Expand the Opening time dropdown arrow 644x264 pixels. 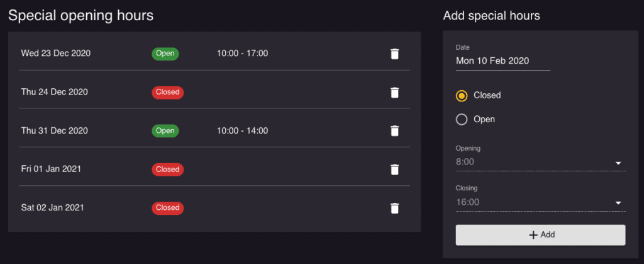(x=618, y=163)
